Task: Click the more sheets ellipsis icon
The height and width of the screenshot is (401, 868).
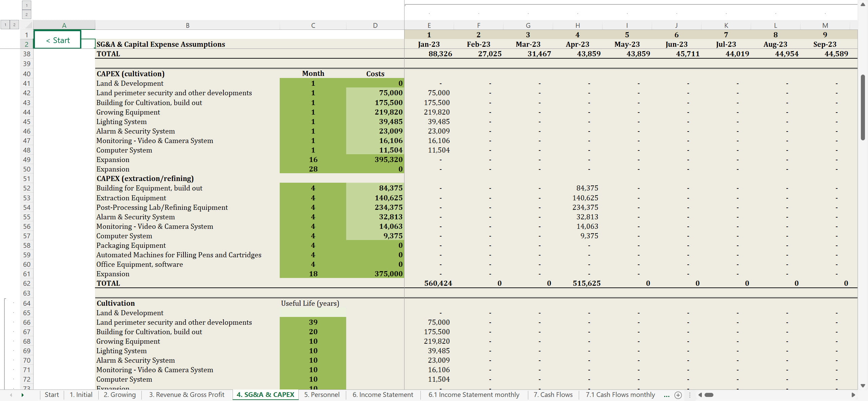Action: click(666, 395)
